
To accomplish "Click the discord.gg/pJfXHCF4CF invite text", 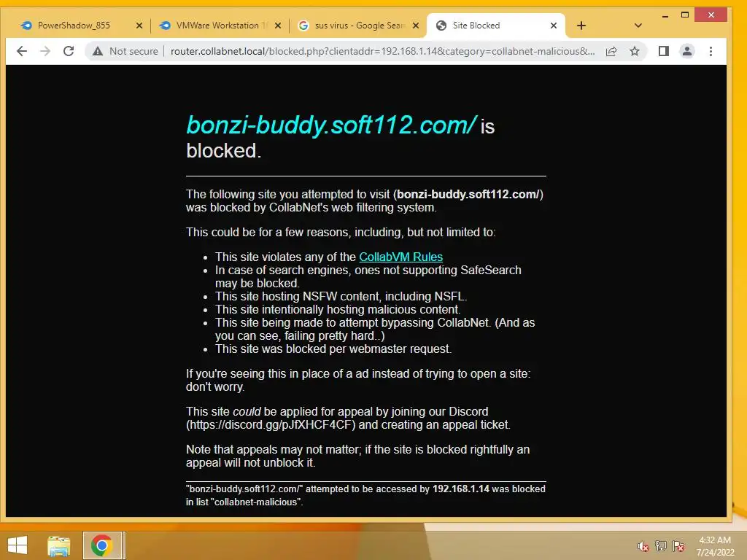I will pyautogui.click(x=271, y=425).
